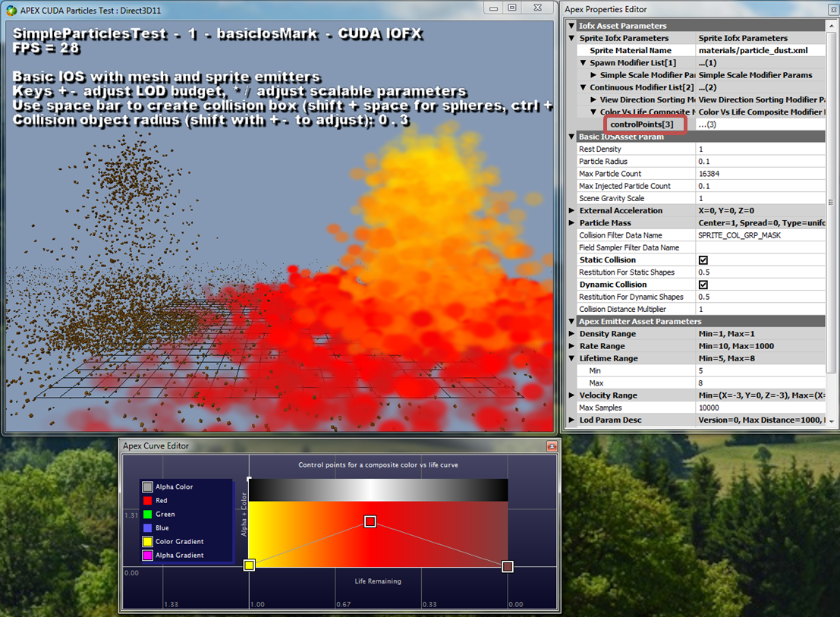Toggle the Green channel legend swatch

[x=147, y=515]
